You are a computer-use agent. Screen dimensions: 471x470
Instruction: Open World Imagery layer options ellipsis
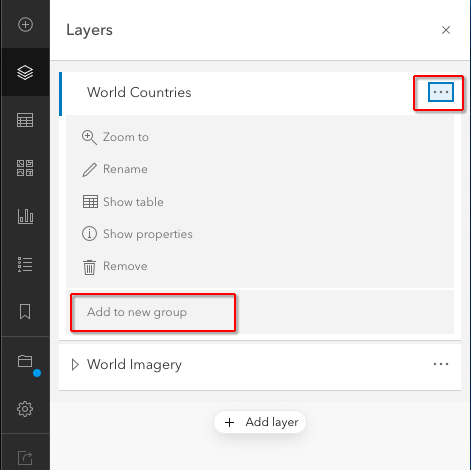(441, 364)
